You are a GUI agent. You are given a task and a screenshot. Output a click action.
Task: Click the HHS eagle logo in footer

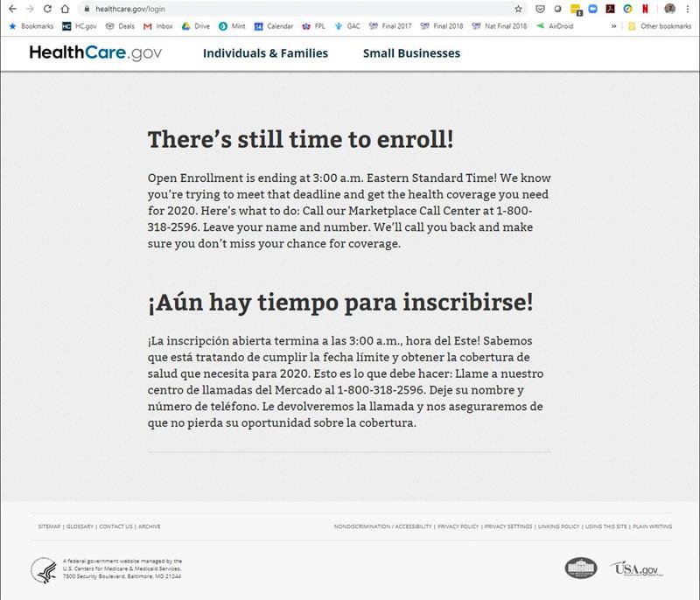tap(44, 569)
